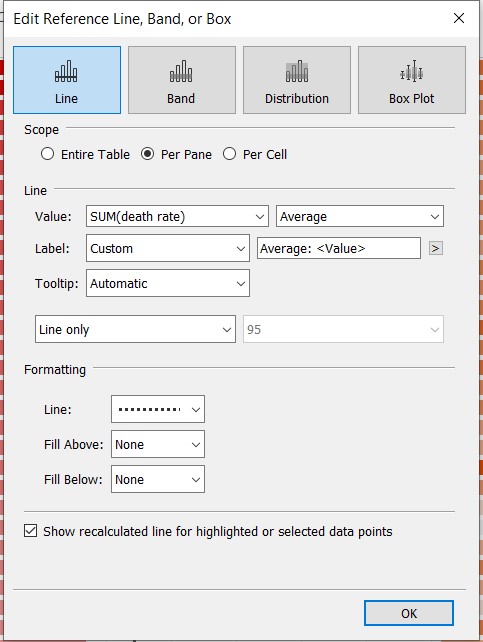Uncheck Show recalculated line checkbox
Viewport: 483px width, 642px height.
[x=31, y=531]
